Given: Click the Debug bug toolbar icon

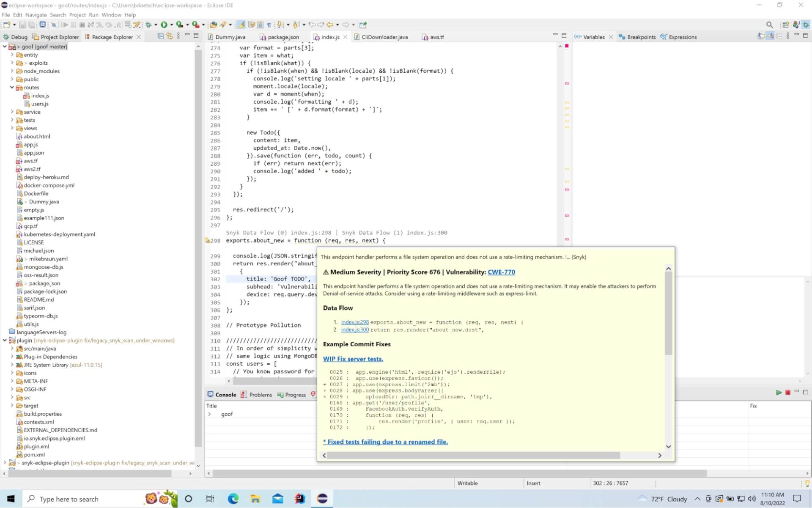Looking at the screenshot, I should click(148, 25).
